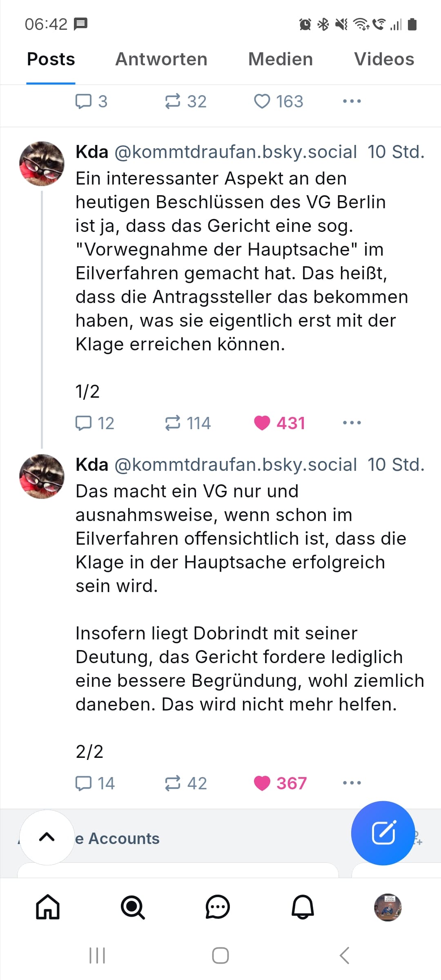The width and height of the screenshot is (441, 980).
Task: Open more options for the 367-likes post
Action: click(352, 783)
